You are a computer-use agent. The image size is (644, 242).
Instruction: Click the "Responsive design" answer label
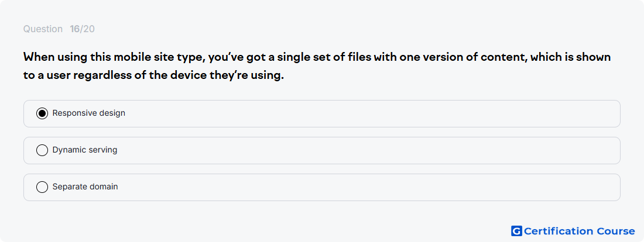coord(89,113)
